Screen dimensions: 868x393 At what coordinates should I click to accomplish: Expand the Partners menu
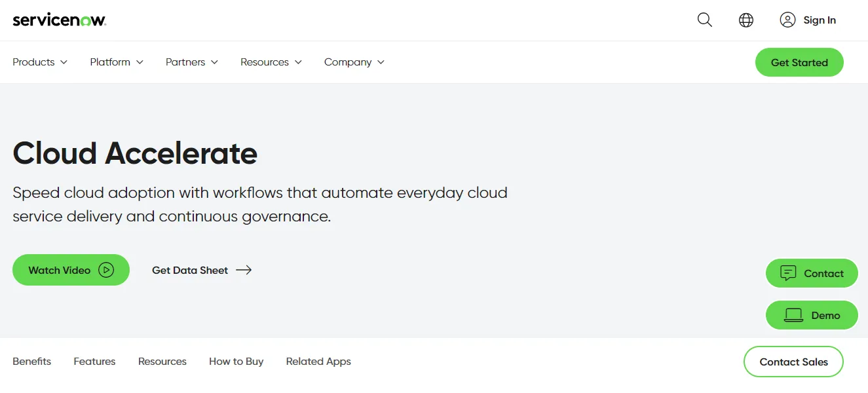click(x=192, y=62)
